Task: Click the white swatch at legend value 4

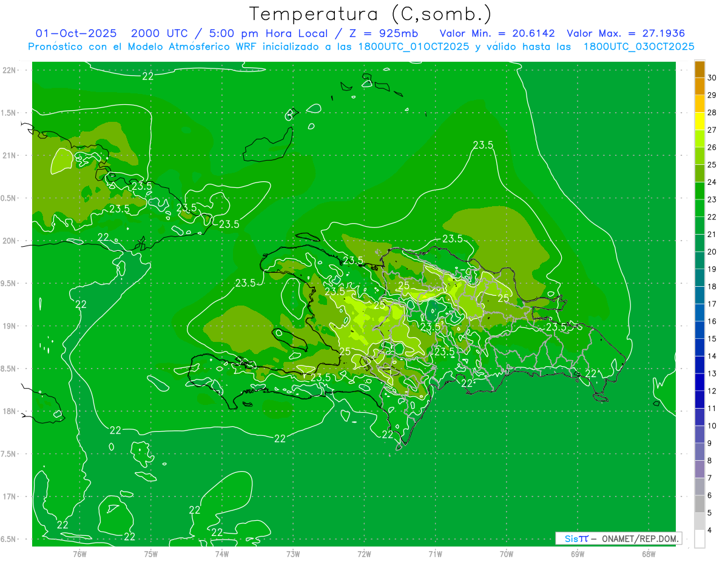Action: 699,538
